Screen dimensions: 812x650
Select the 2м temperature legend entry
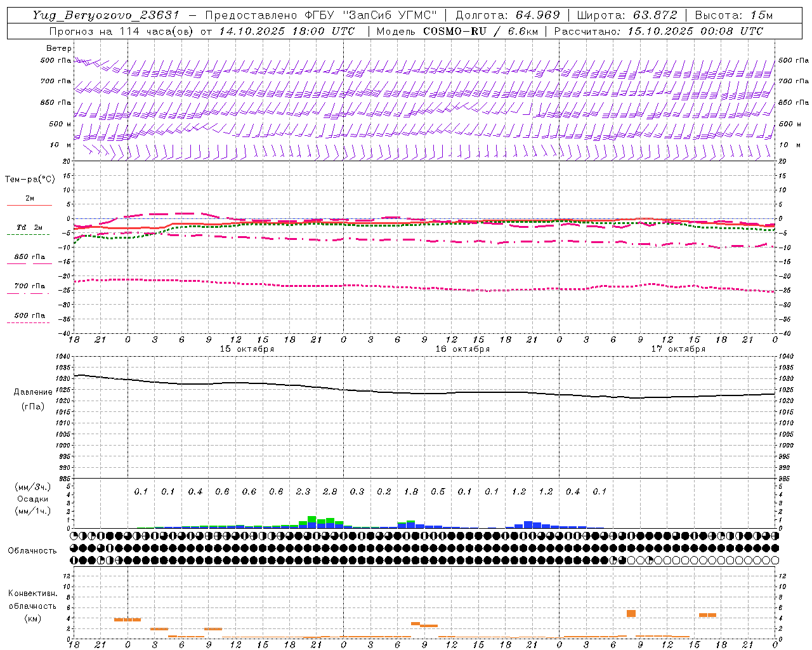click(x=29, y=199)
